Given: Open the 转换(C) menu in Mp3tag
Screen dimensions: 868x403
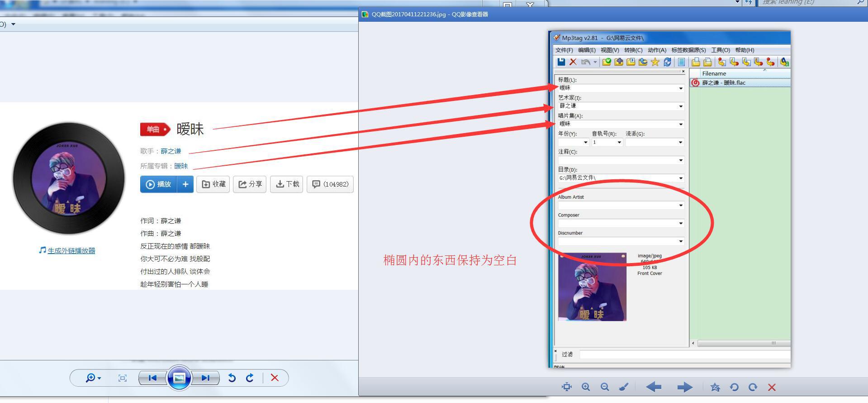Looking at the screenshot, I should click(x=633, y=50).
